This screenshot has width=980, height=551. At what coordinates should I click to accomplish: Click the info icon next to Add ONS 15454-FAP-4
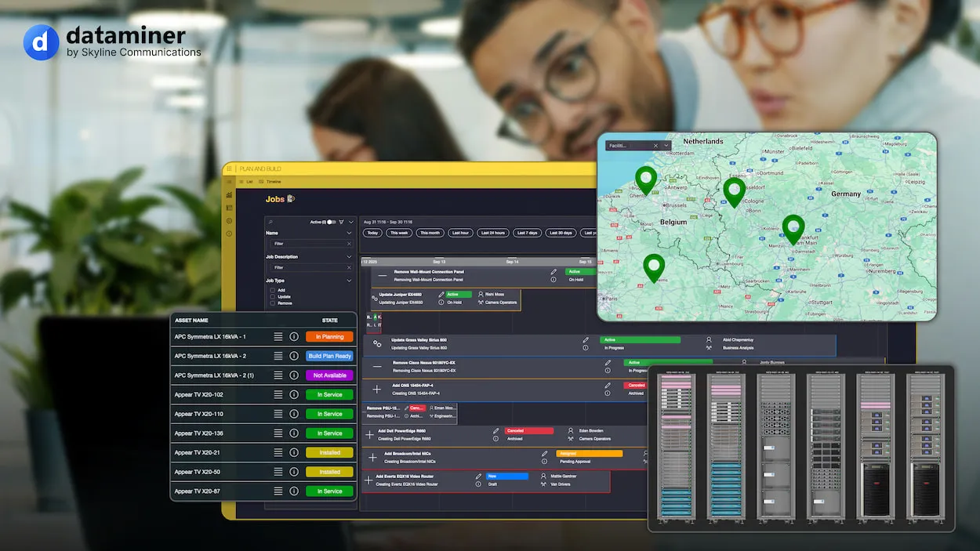click(x=608, y=392)
